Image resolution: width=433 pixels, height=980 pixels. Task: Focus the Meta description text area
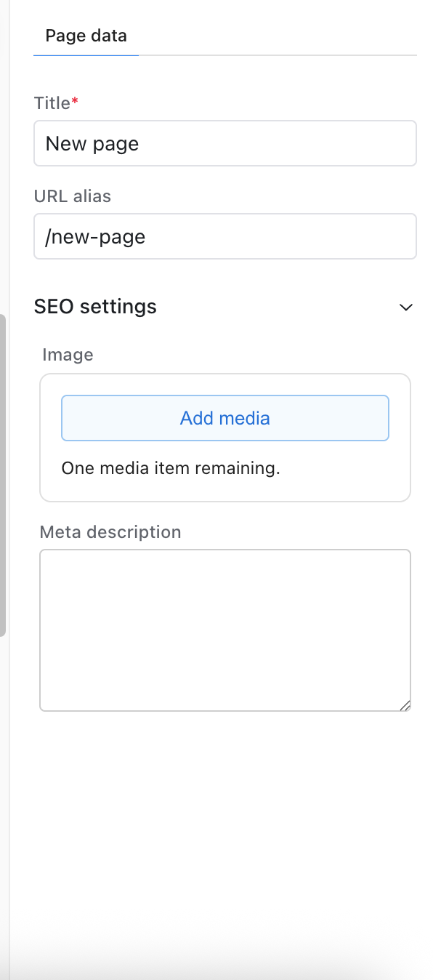[x=225, y=629]
